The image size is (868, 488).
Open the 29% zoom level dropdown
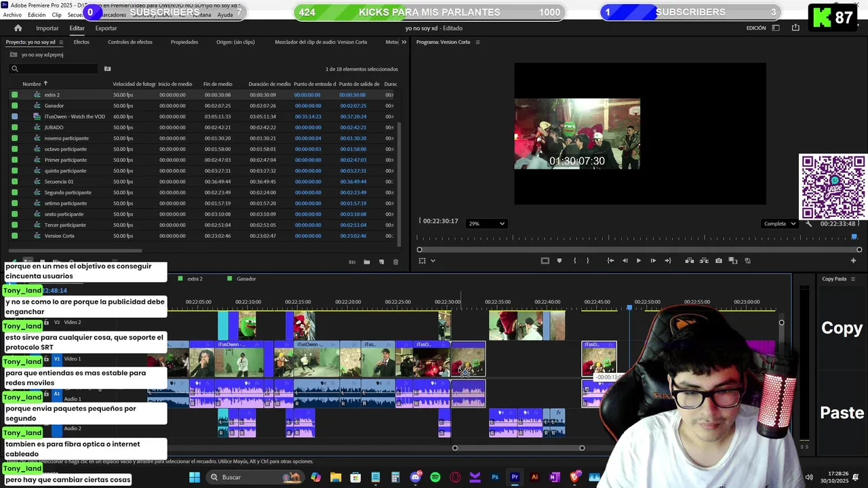tap(487, 224)
